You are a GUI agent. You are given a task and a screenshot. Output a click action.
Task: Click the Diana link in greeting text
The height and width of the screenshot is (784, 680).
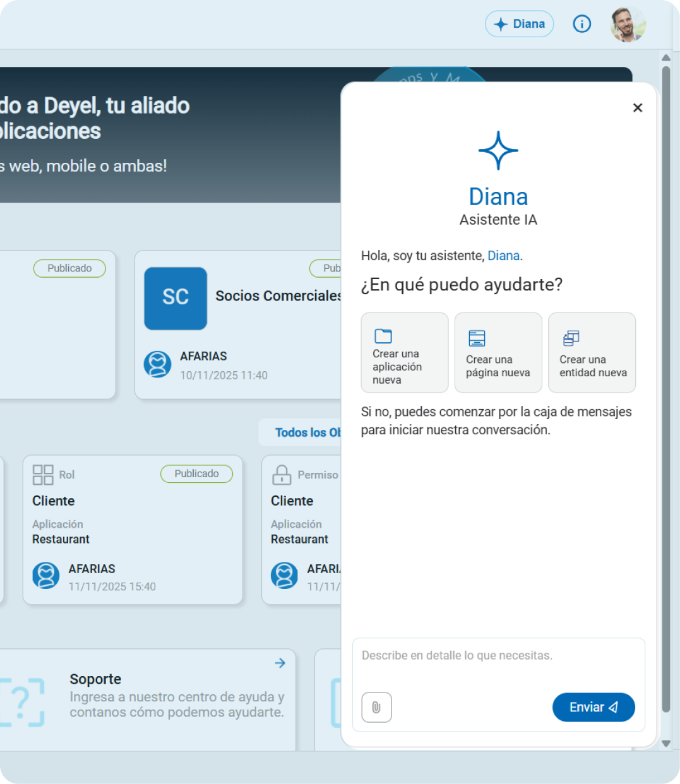coord(503,256)
